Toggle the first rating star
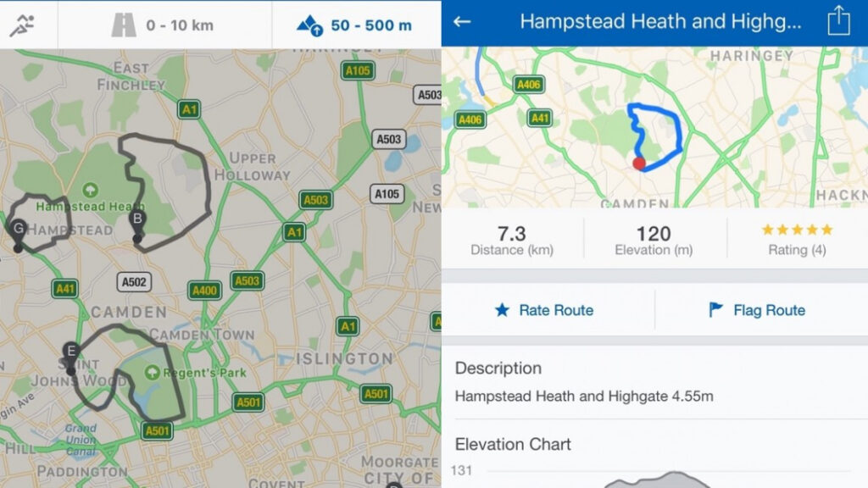 768,229
